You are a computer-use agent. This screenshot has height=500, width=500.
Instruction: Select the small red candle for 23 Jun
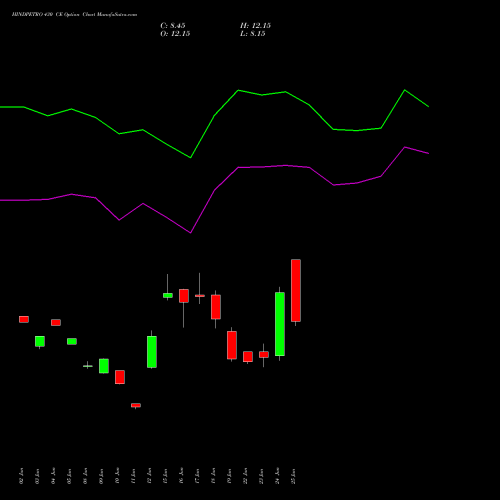(x=264, y=355)
